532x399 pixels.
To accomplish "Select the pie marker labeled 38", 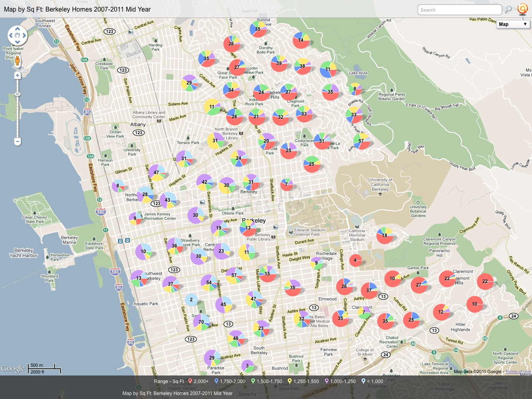I will point(302,66).
